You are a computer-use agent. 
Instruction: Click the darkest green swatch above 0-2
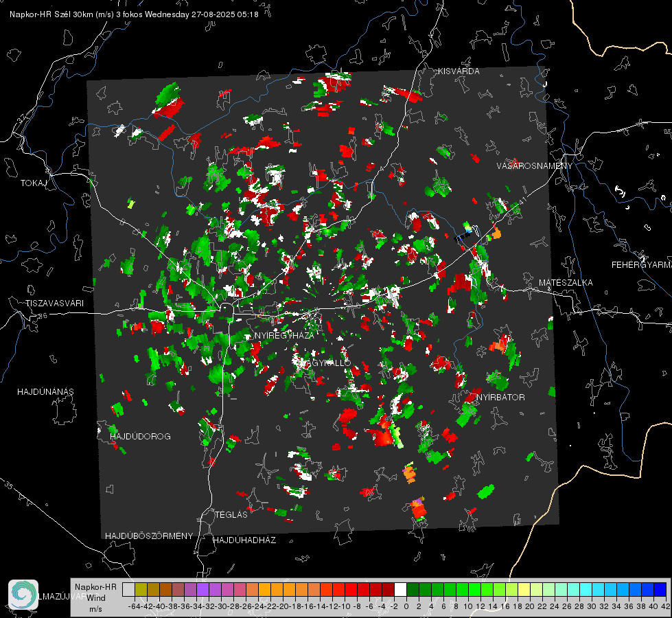coord(413,589)
